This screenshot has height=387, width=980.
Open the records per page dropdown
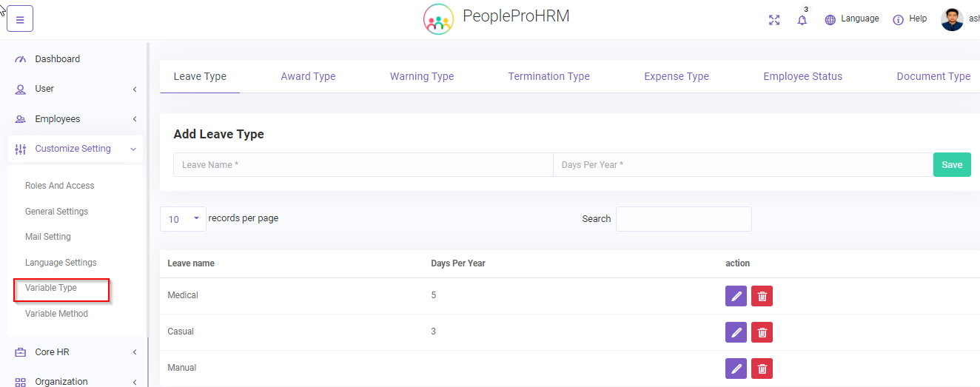point(183,219)
